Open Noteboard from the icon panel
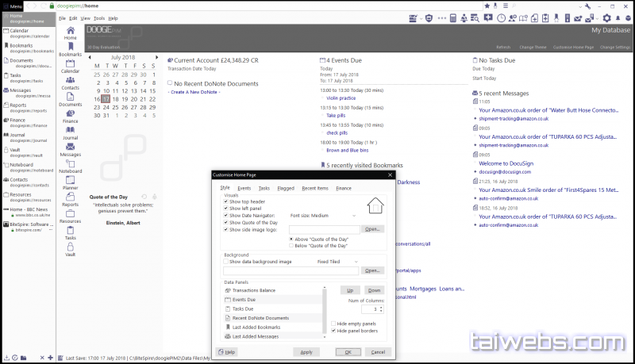This screenshot has width=635, height=364. coord(70,165)
